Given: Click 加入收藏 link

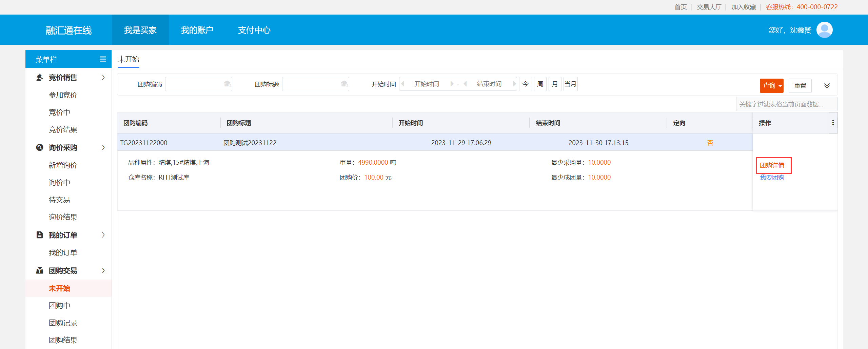Looking at the screenshot, I should click(x=744, y=7).
